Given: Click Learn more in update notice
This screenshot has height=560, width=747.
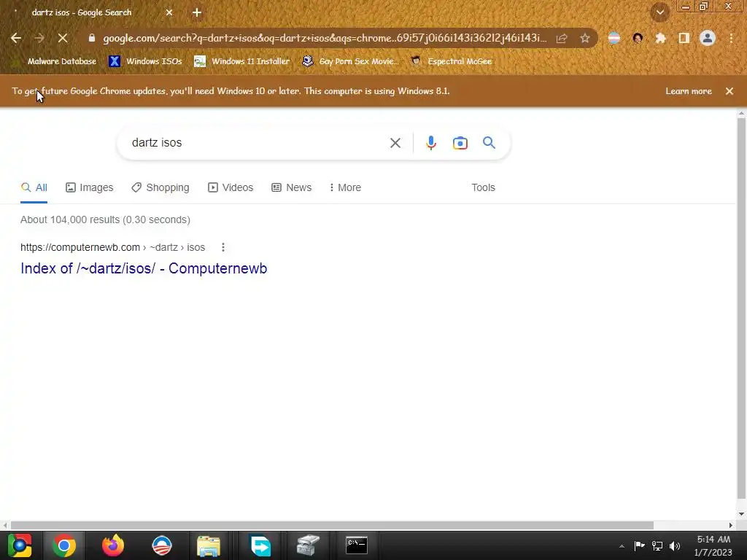Looking at the screenshot, I should (x=689, y=91).
